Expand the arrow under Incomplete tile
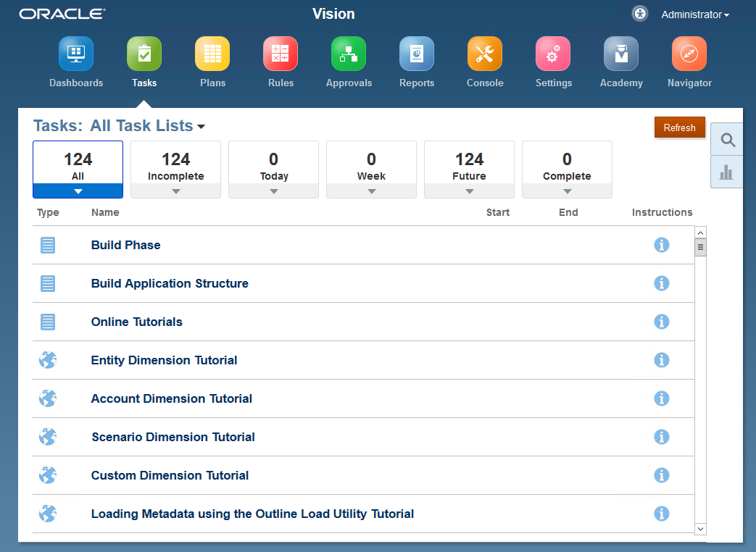 click(176, 191)
